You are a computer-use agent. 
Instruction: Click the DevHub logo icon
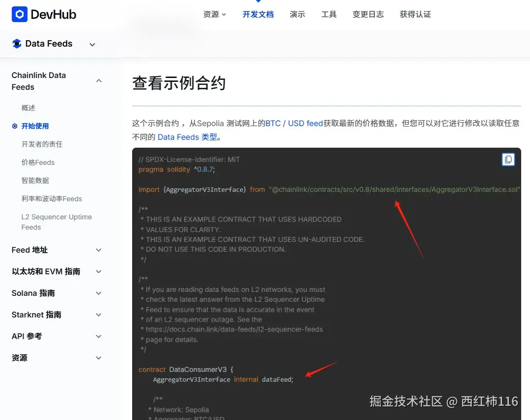19,14
